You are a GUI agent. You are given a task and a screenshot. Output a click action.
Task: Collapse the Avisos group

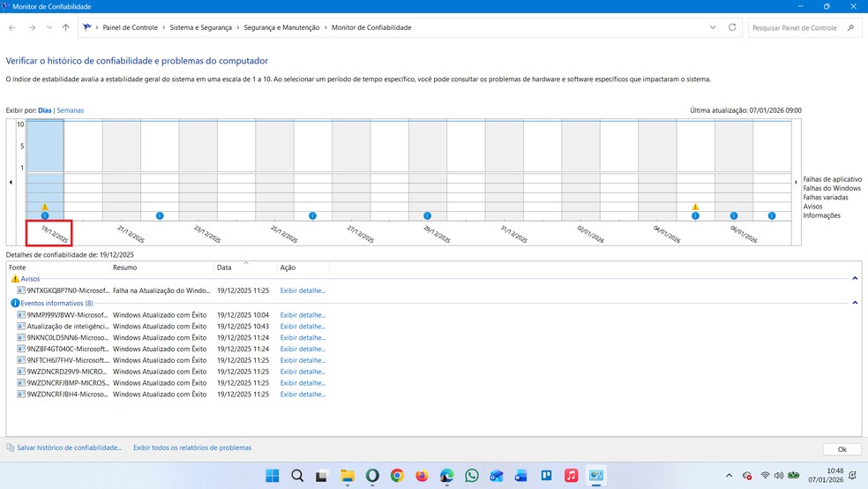point(855,279)
